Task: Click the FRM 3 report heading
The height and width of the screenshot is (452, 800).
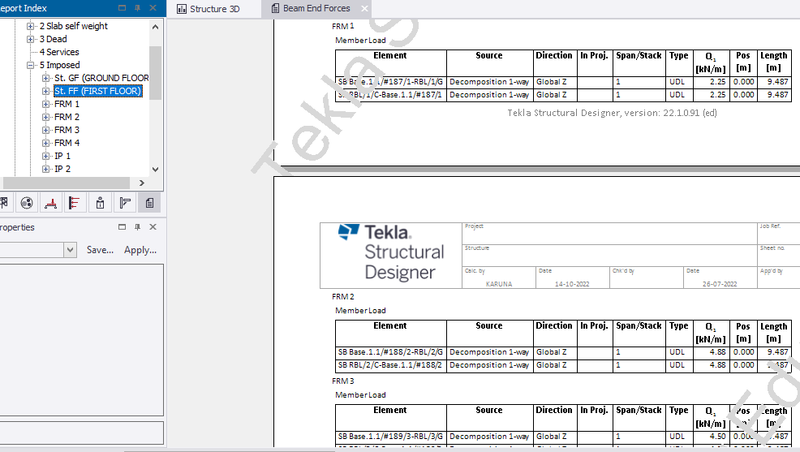Action: point(343,381)
